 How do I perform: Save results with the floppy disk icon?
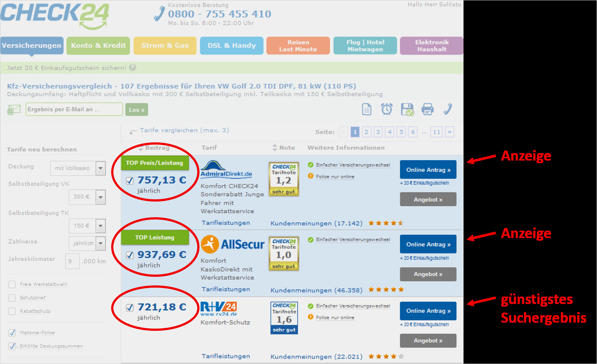click(407, 110)
